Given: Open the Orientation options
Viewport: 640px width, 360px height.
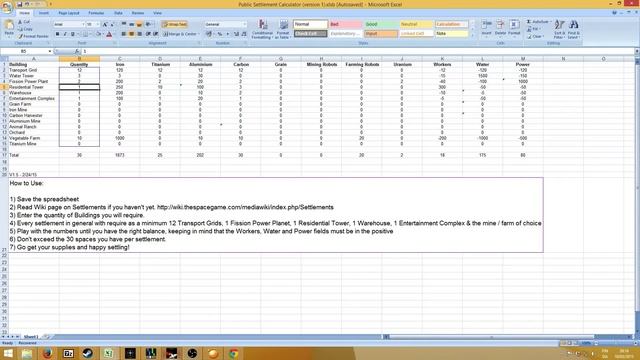Looking at the screenshot, I should click(149, 24).
